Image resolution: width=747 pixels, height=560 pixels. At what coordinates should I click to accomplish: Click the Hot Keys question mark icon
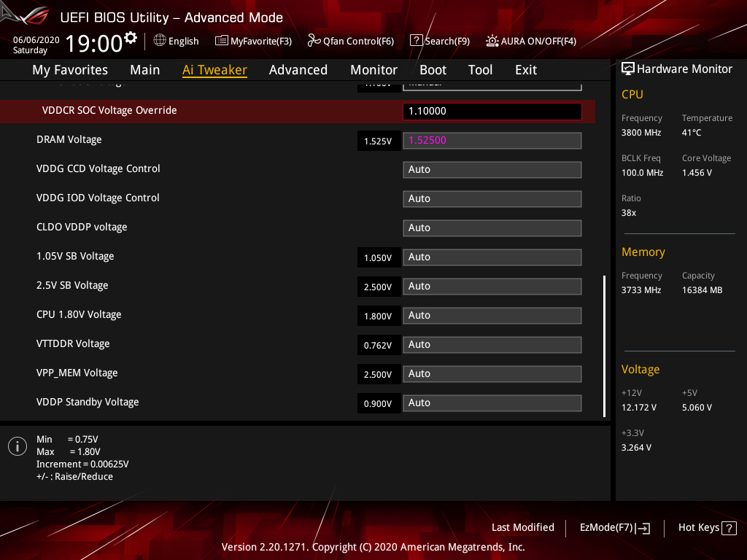pyautogui.click(x=729, y=528)
